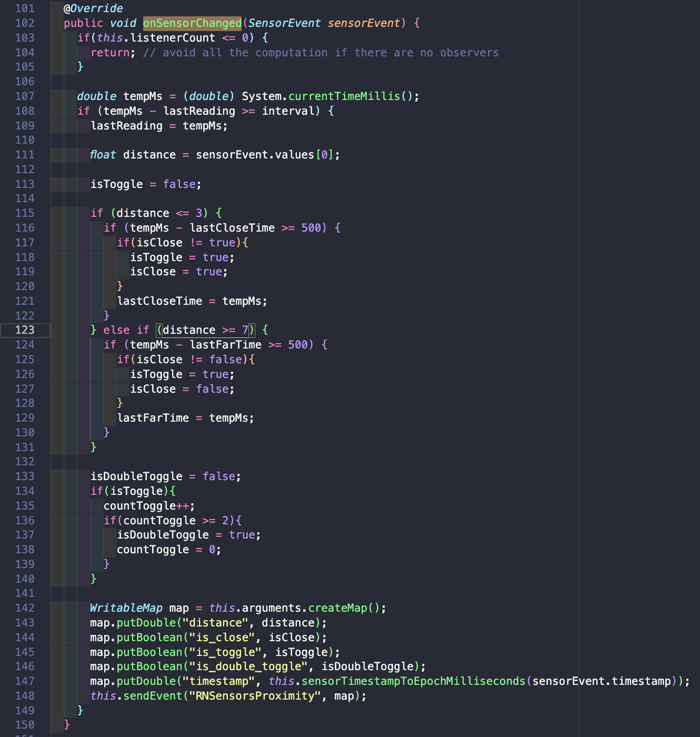Viewport: 700px width, 737px height.
Task: Click 'countToggle = 0' on line 138
Action: (x=166, y=550)
